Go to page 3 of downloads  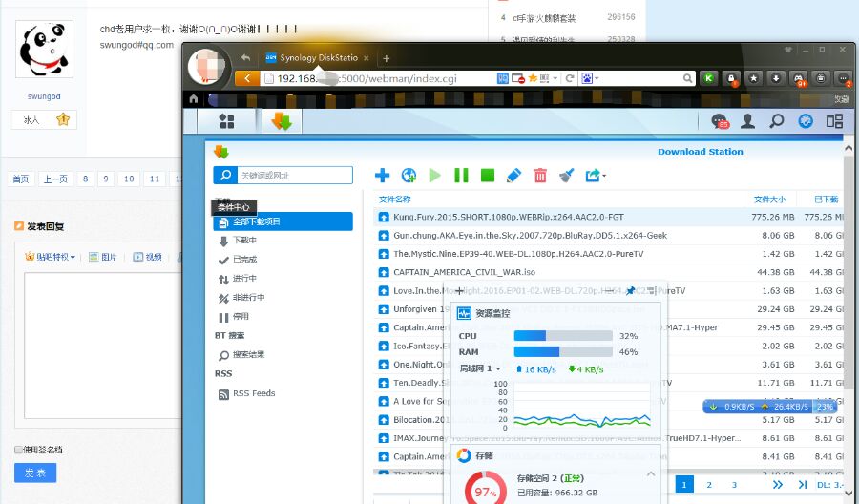point(734,484)
